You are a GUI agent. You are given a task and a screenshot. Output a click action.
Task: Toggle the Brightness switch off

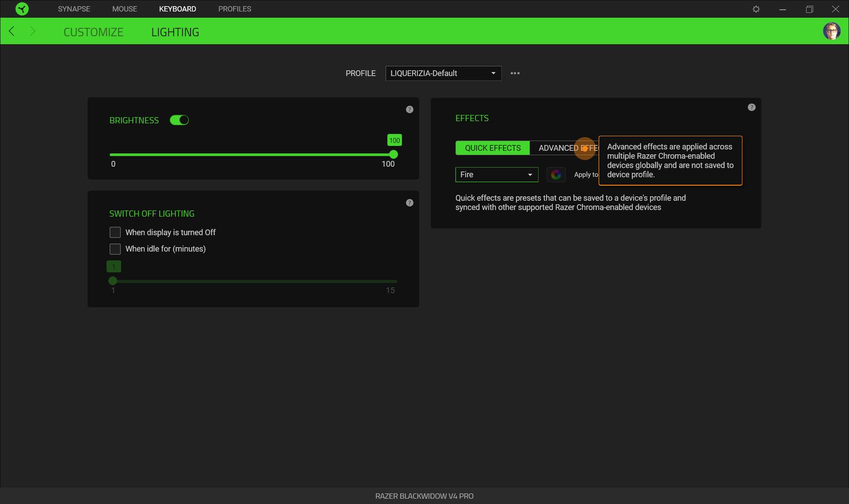click(179, 120)
